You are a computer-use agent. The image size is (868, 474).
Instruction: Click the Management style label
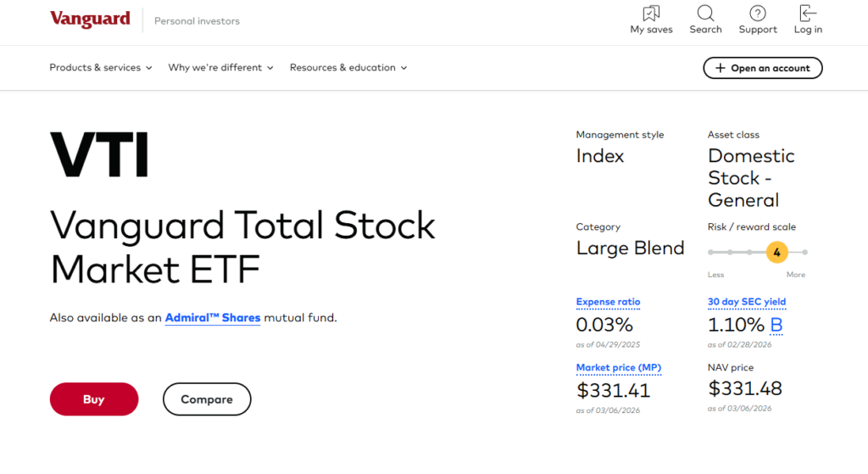620,135
